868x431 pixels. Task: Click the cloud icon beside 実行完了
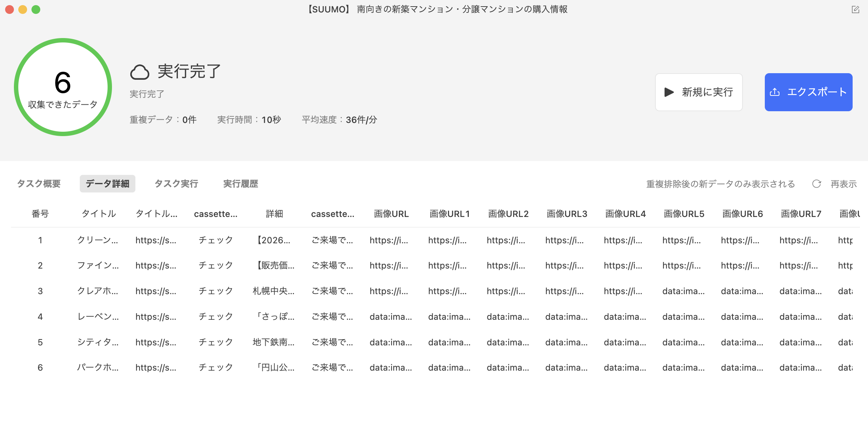(x=140, y=72)
